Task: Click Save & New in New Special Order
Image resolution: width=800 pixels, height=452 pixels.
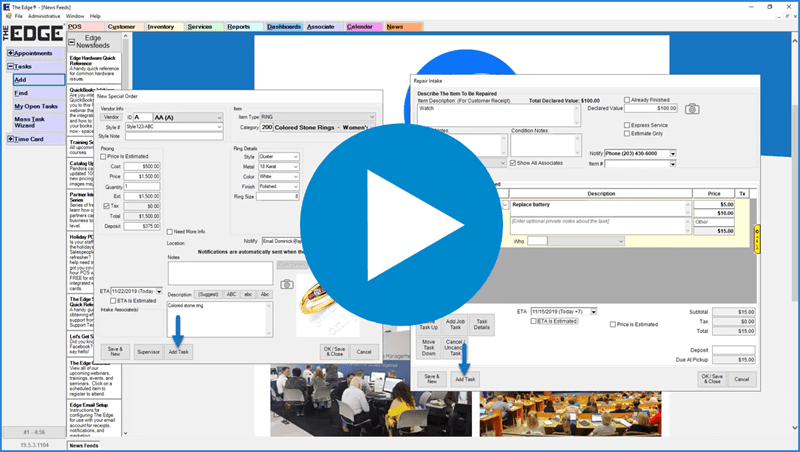Action: coord(115,352)
